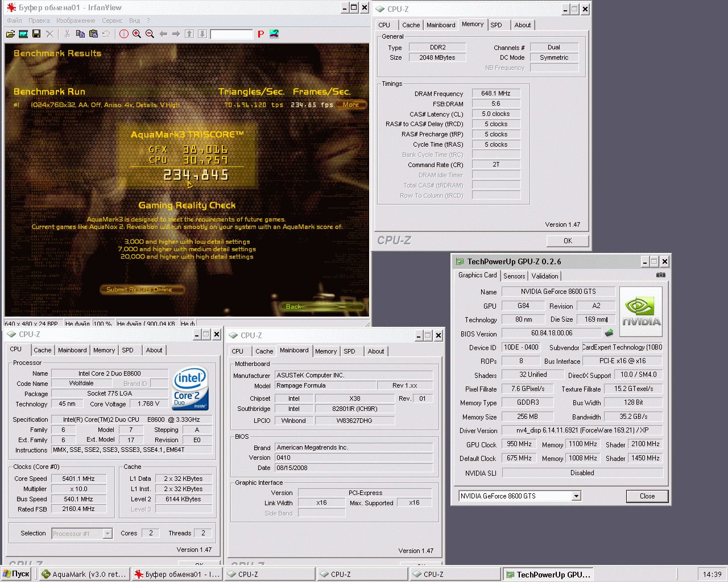The height and width of the screenshot is (582, 728).
Task: Switch to AquaMark (v3.0 ret... taskbar item
Action: pyautogui.click(x=84, y=574)
